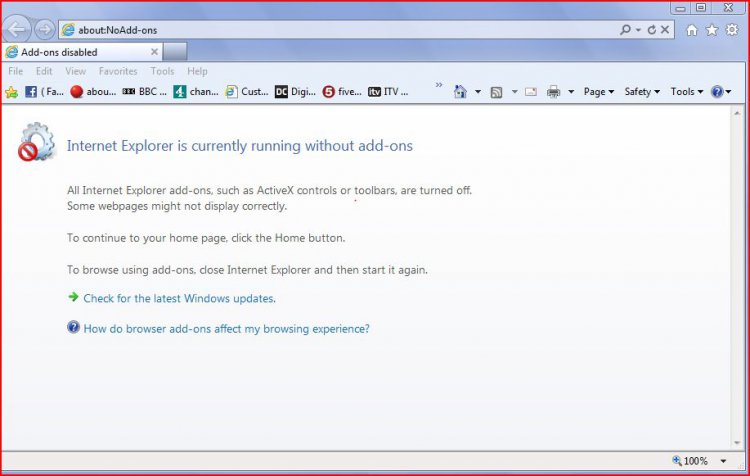The height and width of the screenshot is (476, 750).
Task: Open the File menu
Action: pos(15,71)
